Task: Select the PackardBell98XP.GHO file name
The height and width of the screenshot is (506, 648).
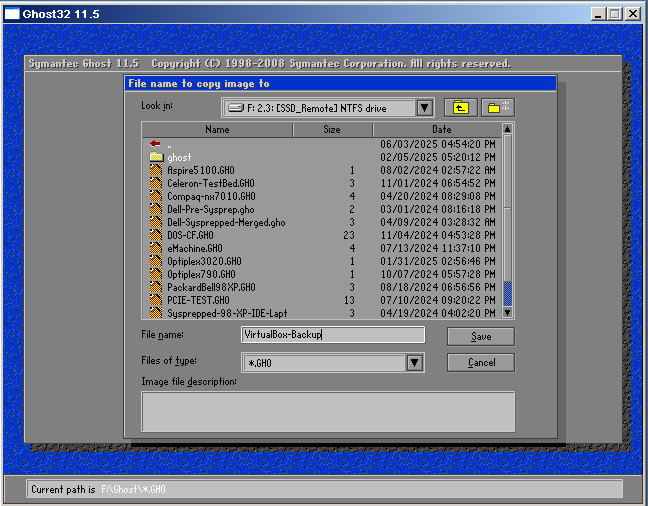Action: tap(211, 287)
